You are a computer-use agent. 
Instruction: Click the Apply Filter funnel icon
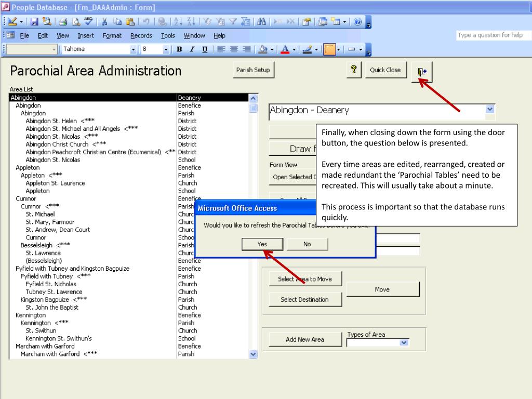coord(233,22)
